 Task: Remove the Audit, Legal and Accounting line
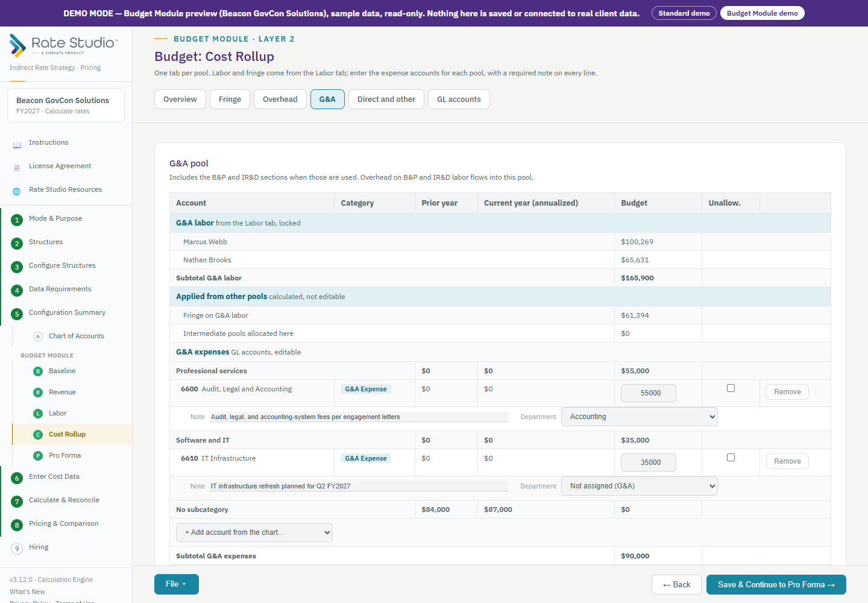point(787,392)
